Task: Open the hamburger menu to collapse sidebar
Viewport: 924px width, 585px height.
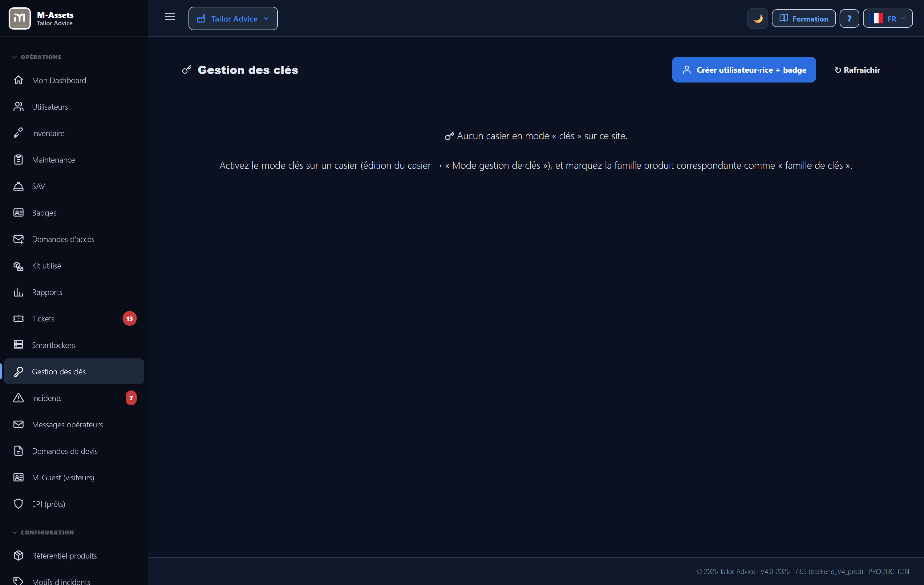Action: point(170,17)
